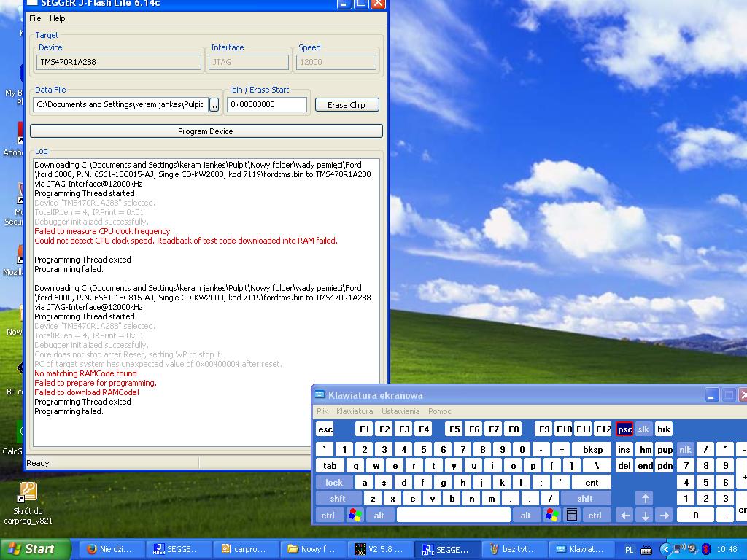Click the wide 0 key on the numeric keypad
Image resolution: width=747 pixels, height=560 pixels.
695,515
